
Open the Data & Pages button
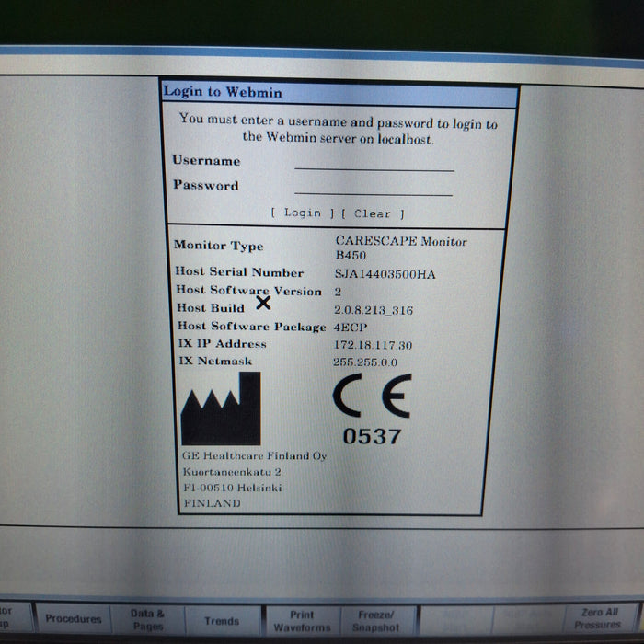click(148, 620)
